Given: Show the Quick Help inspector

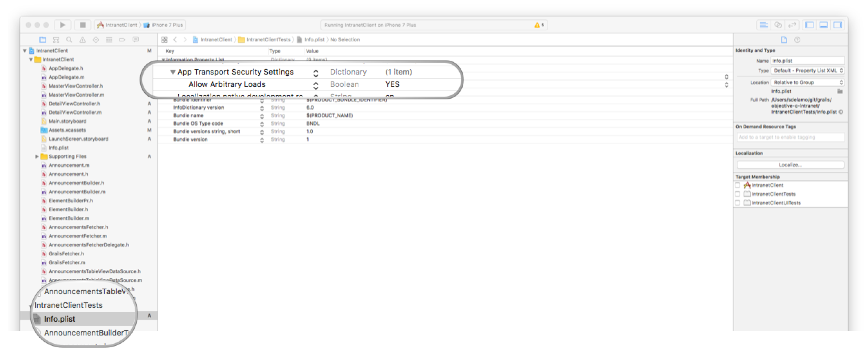Looking at the screenshot, I should coord(797,40).
